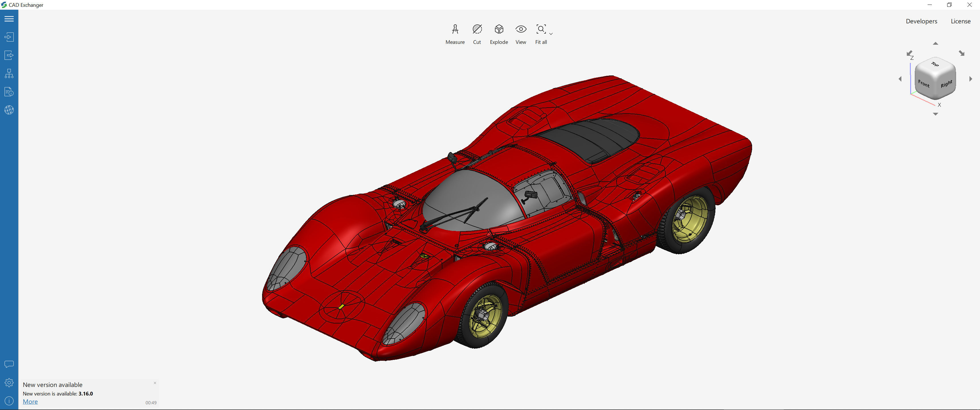Select the Explode tool
Screen dimensions: 980x410
(499, 34)
